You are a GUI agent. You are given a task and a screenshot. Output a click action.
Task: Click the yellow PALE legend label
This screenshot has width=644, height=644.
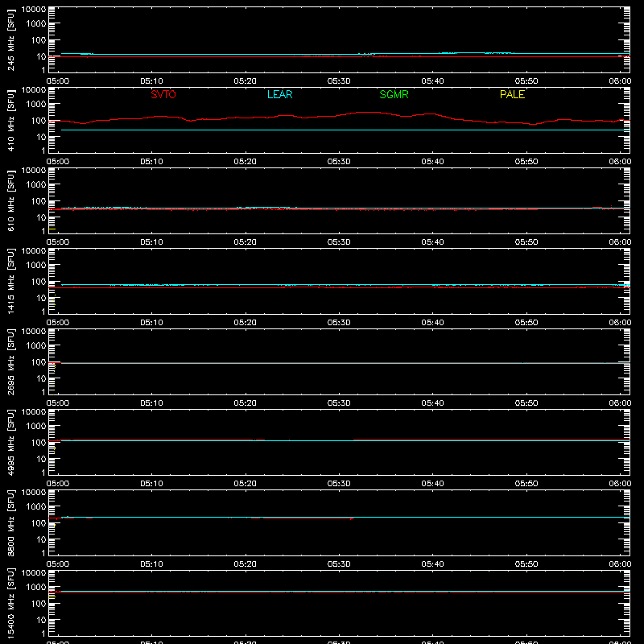click(512, 94)
